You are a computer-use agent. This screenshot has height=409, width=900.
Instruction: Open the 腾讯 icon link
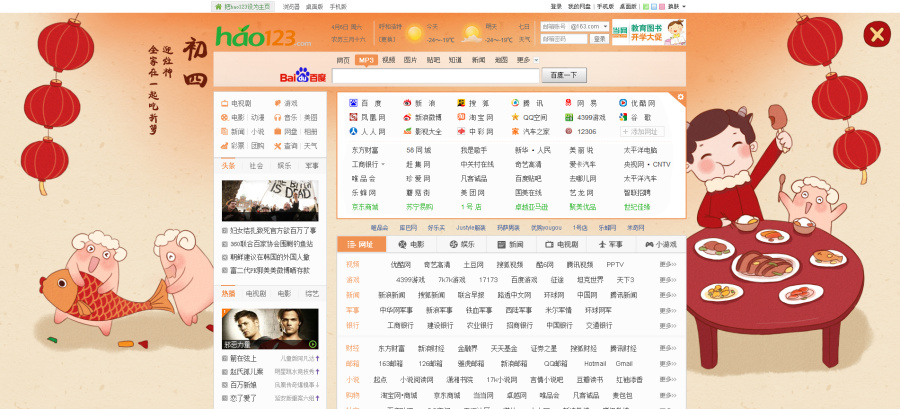coord(515,103)
